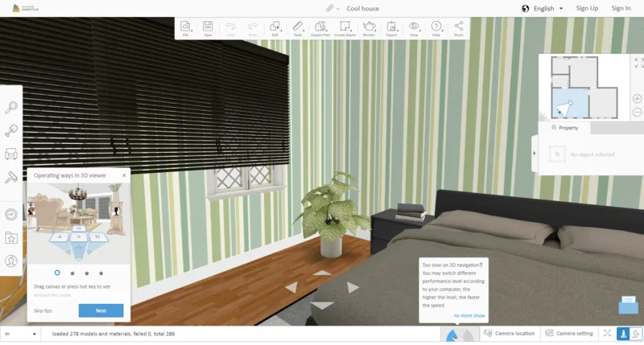Click the Save icon in toolbar

208,28
